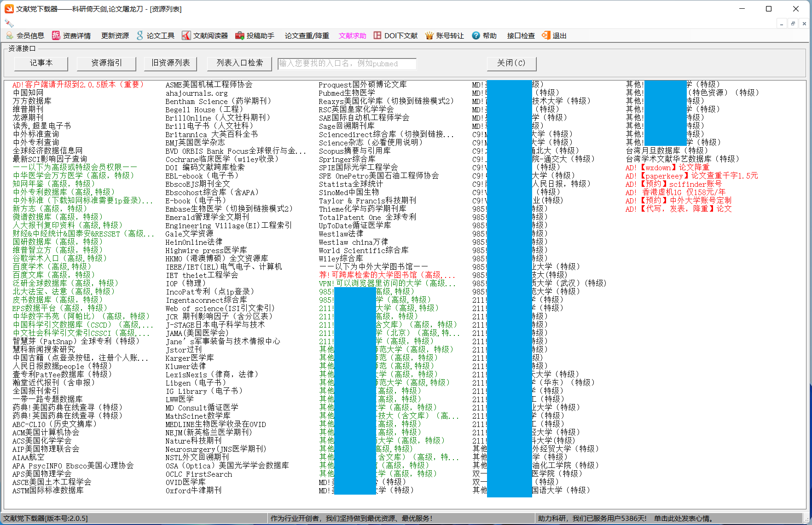Select 百度文库 (高级, 特级) entry
Viewport: 812px width, 525px height.
coord(54,275)
